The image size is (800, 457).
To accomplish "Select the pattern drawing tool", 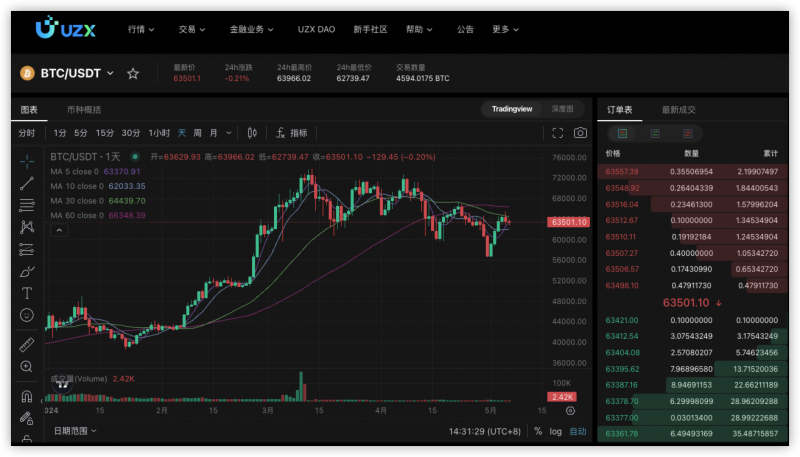I will [x=27, y=227].
